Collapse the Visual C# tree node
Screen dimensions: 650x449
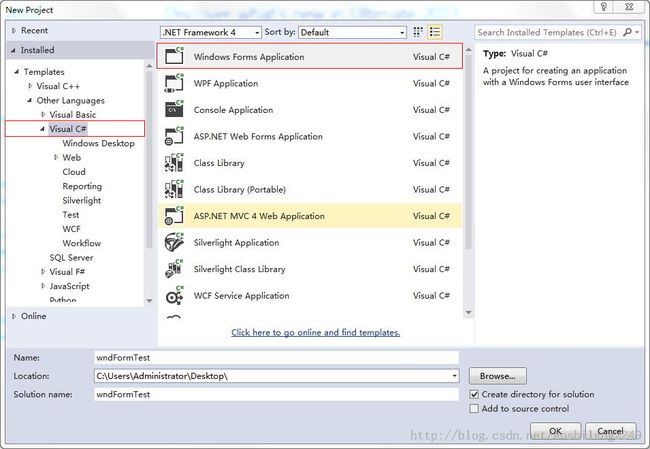(43, 129)
